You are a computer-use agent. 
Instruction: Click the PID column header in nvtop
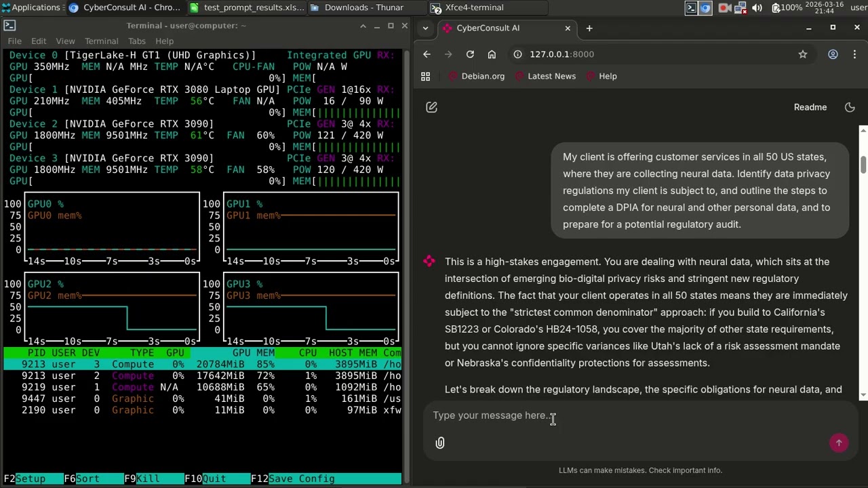36,352
